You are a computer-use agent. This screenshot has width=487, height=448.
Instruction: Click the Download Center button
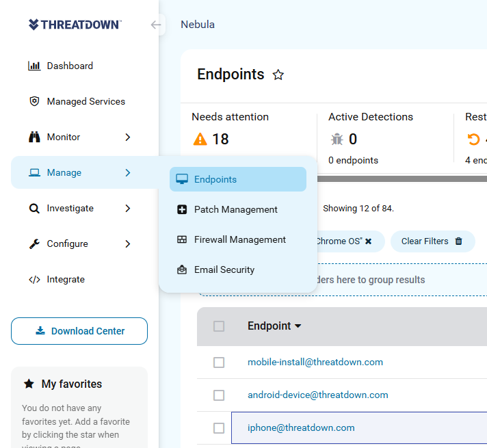click(79, 331)
